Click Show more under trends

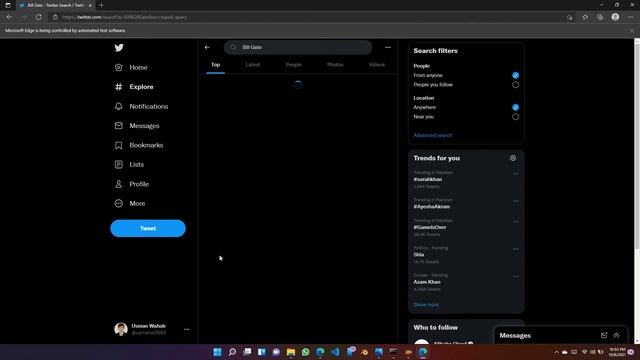click(426, 304)
